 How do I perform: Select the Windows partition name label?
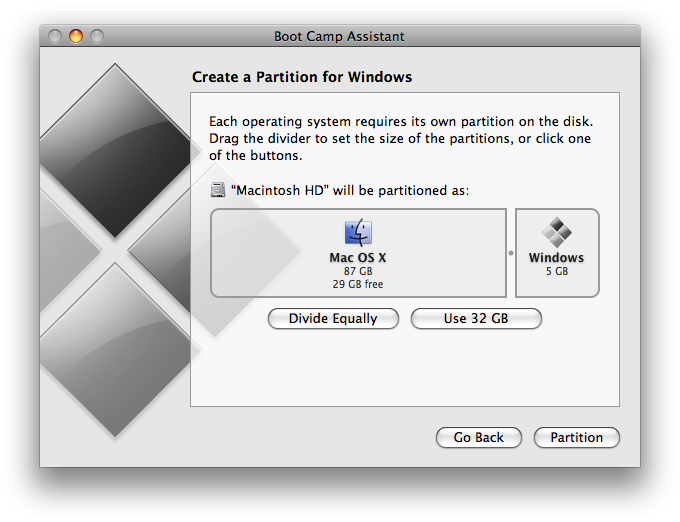coord(557,258)
